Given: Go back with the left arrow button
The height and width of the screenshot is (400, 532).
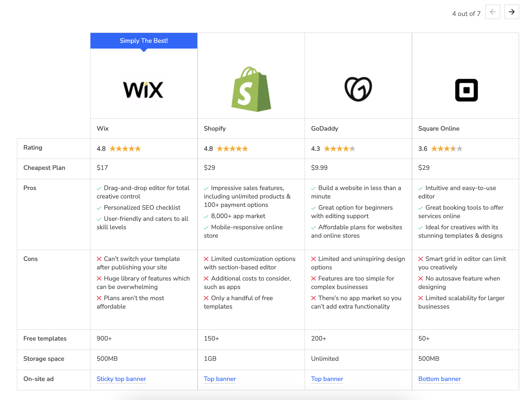Looking at the screenshot, I should point(492,12).
